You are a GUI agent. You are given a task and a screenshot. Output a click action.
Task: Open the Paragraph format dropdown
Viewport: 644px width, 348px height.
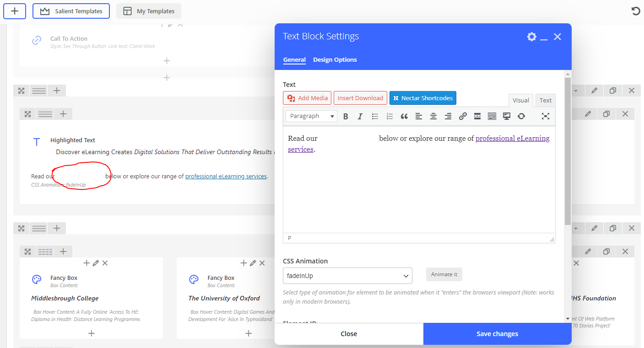pos(311,116)
